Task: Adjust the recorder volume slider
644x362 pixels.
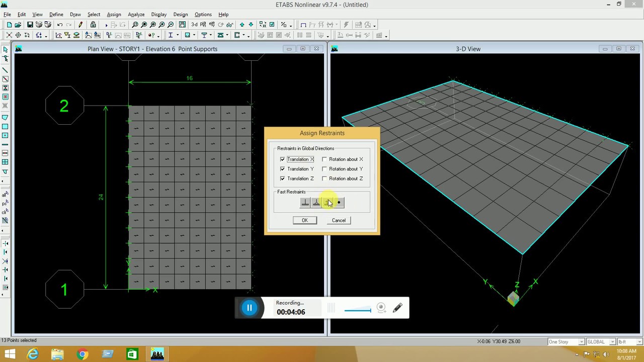Action: coord(358,310)
